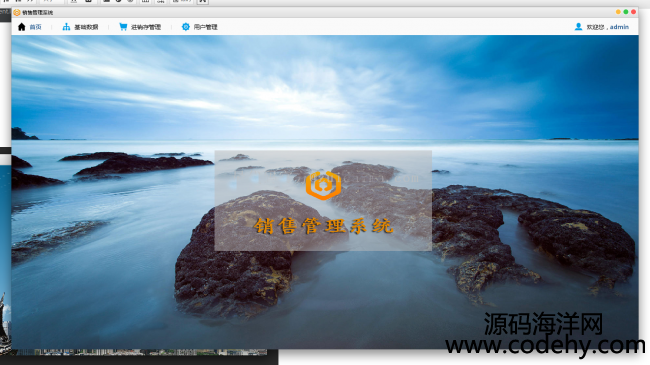Click the 销售管理系统 orange title text
650x365 pixels.
coord(323,226)
